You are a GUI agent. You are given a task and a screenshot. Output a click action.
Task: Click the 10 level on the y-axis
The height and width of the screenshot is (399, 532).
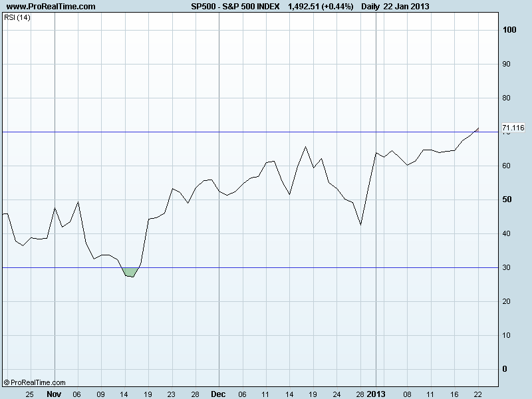506,335
